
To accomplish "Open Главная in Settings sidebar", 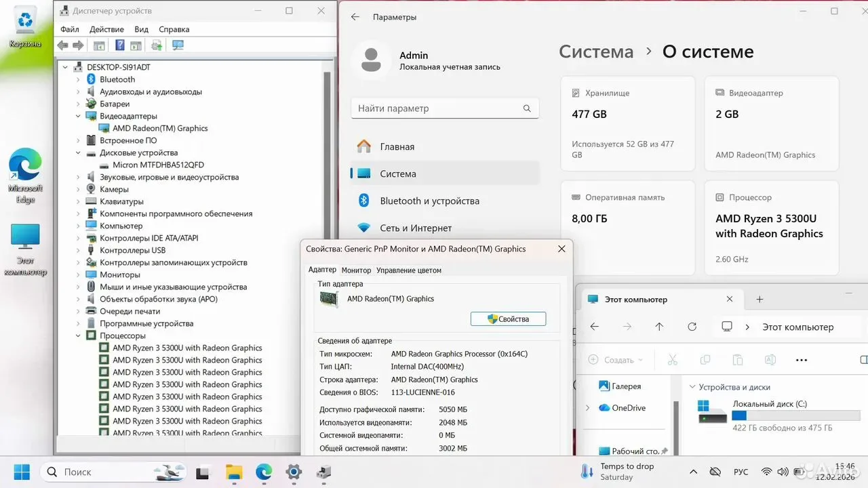I will click(x=445, y=146).
